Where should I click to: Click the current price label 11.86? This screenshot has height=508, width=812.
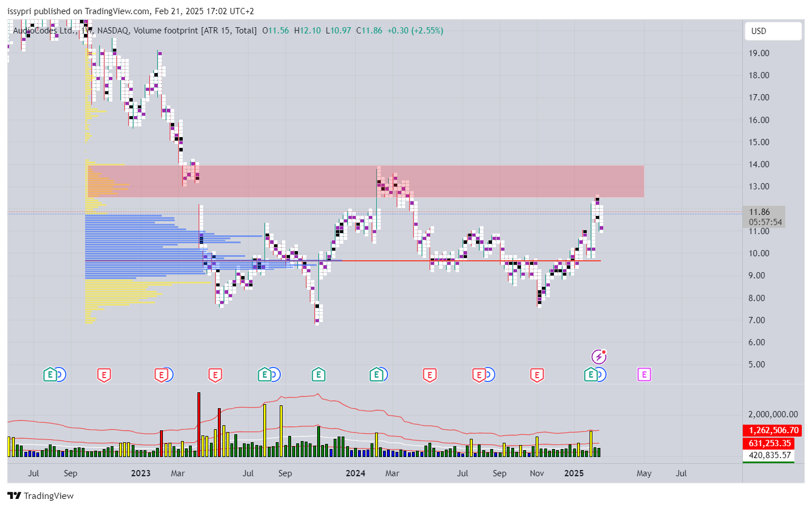(759, 212)
